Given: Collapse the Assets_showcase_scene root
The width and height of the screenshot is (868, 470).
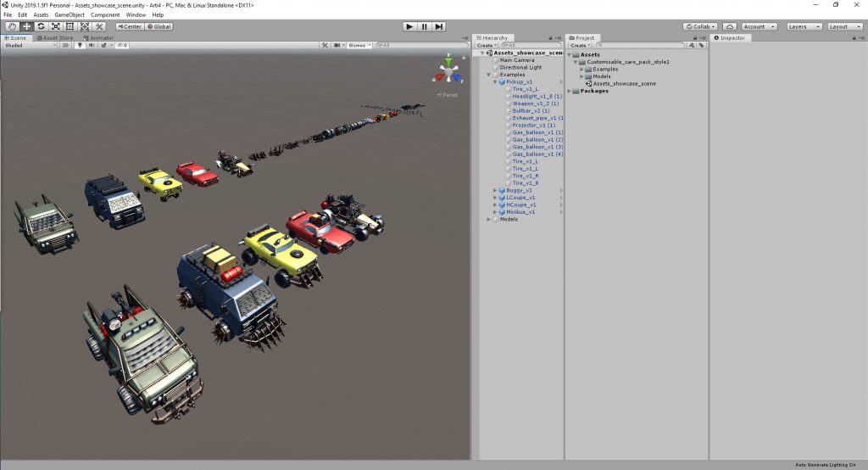Looking at the screenshot, I should (482, 53).
